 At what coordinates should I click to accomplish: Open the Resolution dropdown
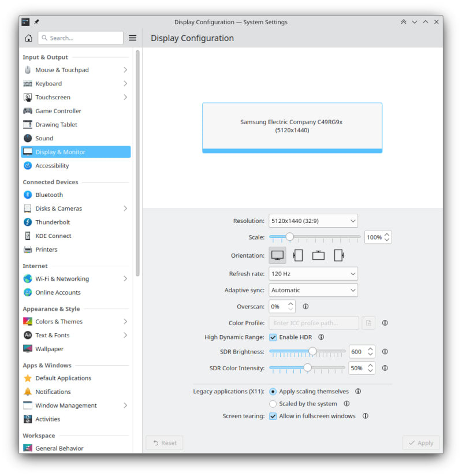(x=312, y=221)
